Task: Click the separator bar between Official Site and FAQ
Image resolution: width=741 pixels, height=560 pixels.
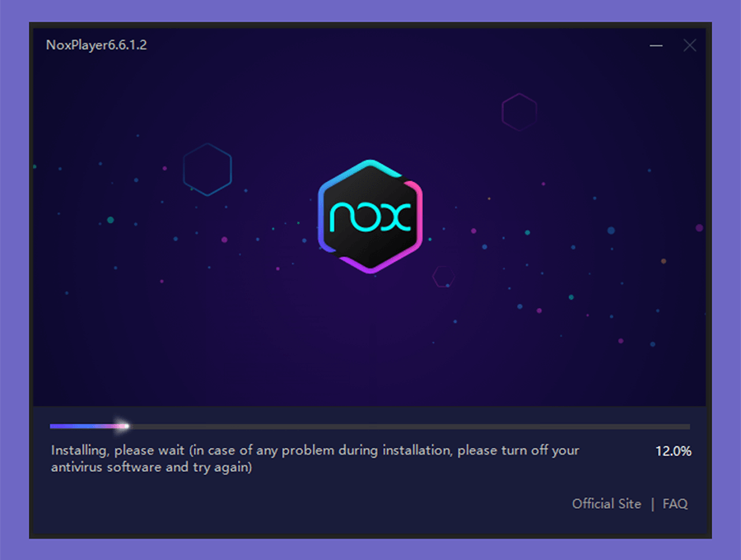Action: 653,504
